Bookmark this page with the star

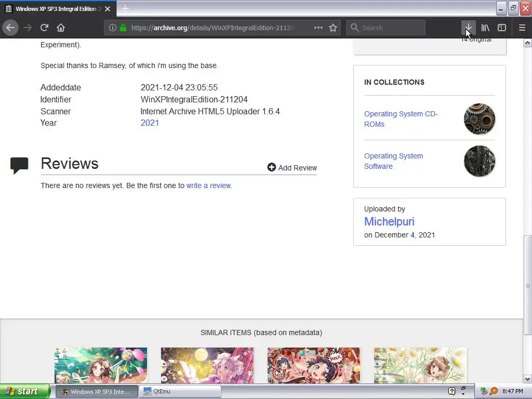click(333, 28)
